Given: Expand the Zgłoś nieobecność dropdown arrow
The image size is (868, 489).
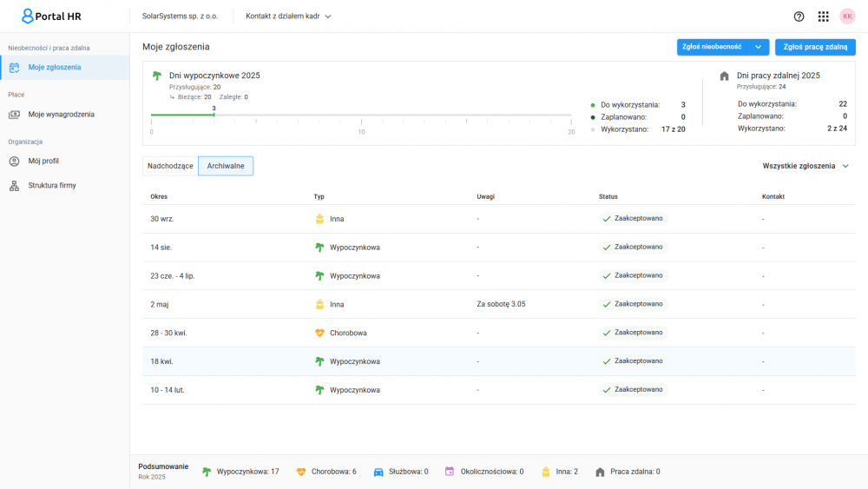Looking at the screenshot, I should [x=759, y=47].
